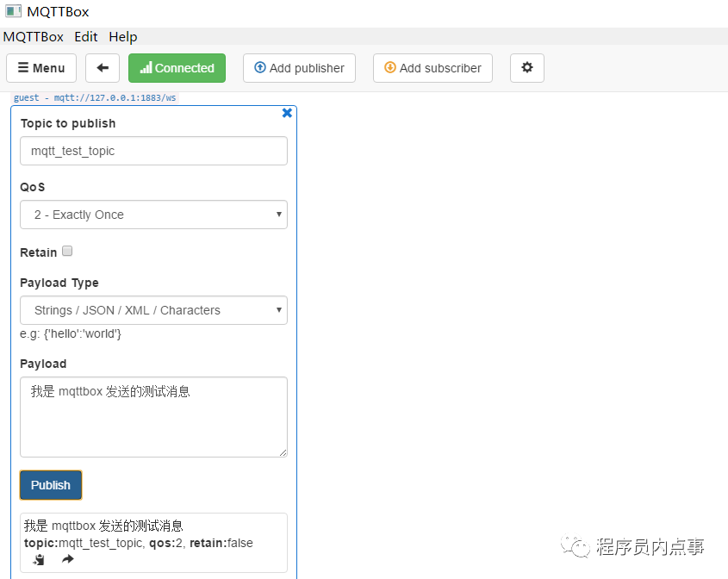
Task: Open client settings via gear icon
Action: tap(526, 67)
